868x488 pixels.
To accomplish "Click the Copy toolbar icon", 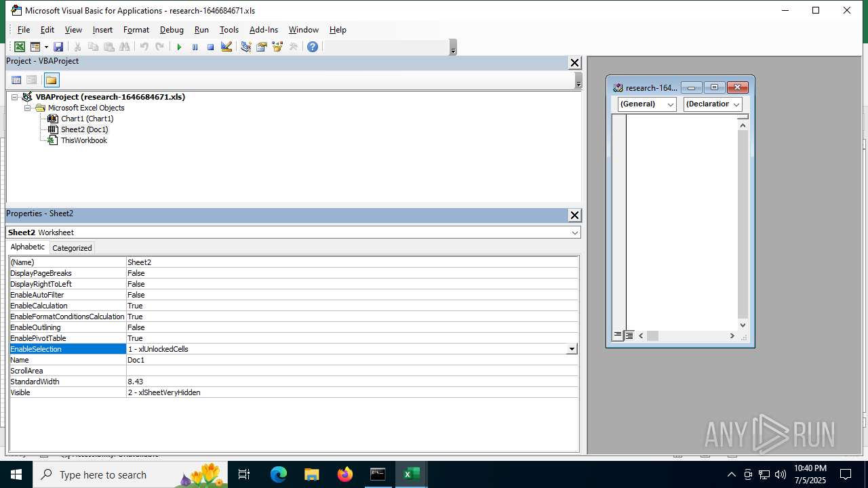I will point(93,47).
